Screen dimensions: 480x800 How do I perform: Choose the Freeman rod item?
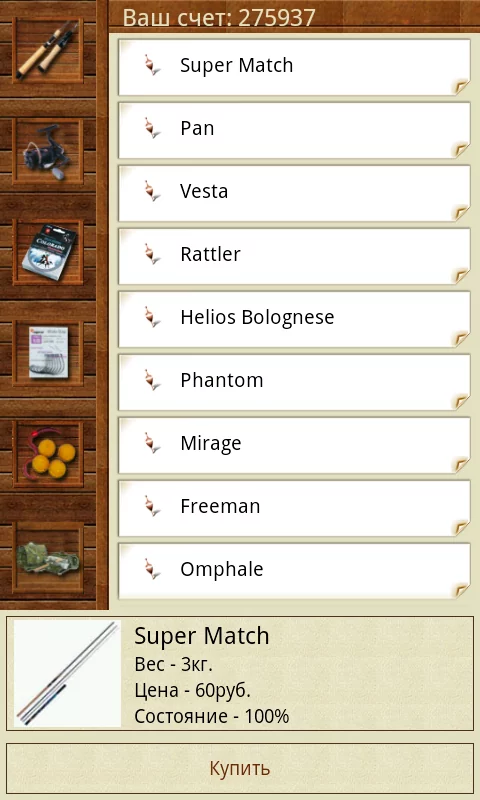294,508
